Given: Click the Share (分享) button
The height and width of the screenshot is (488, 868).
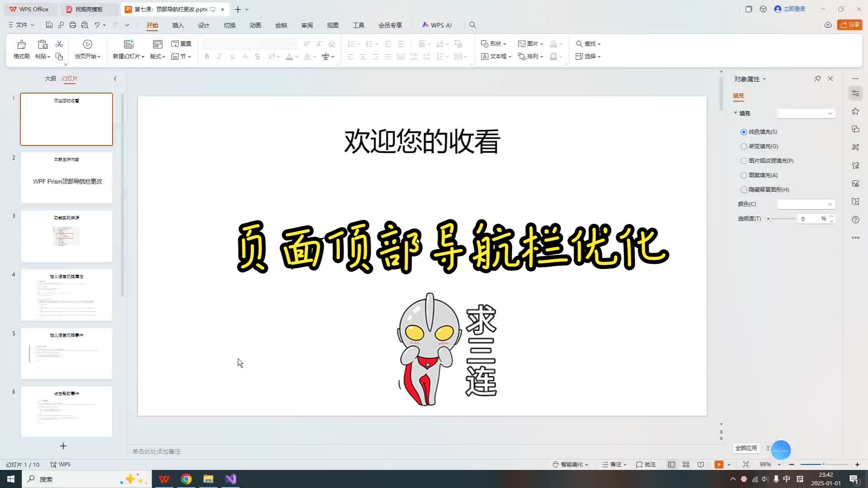Looking at the screenshot, I should click(x=849, y=25).
